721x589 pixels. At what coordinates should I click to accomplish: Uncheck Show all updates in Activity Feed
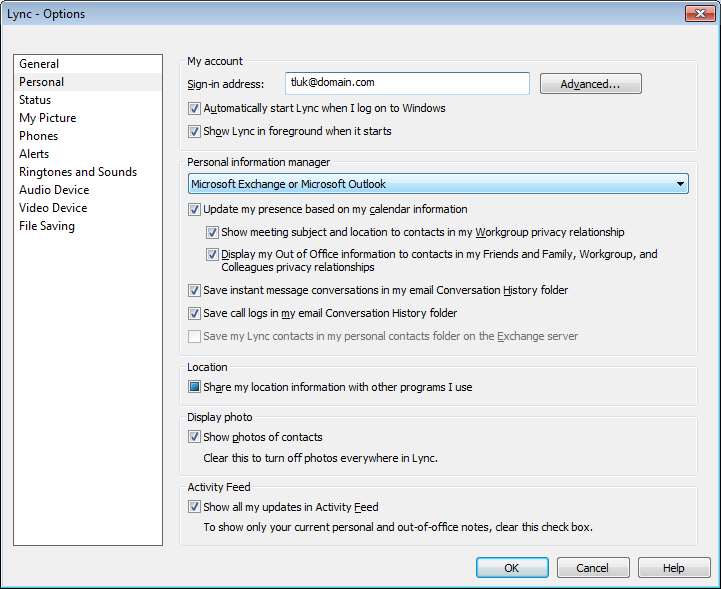pyautogui.click(x=194, y=507)
